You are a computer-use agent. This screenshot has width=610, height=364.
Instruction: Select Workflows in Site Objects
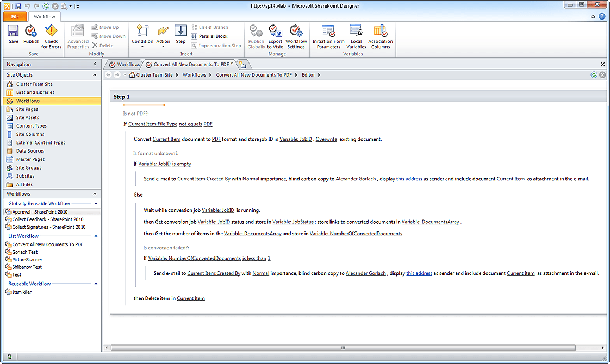pos(52,101)
